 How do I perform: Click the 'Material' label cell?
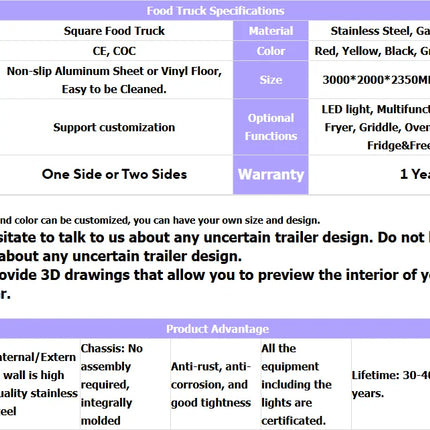271,31
